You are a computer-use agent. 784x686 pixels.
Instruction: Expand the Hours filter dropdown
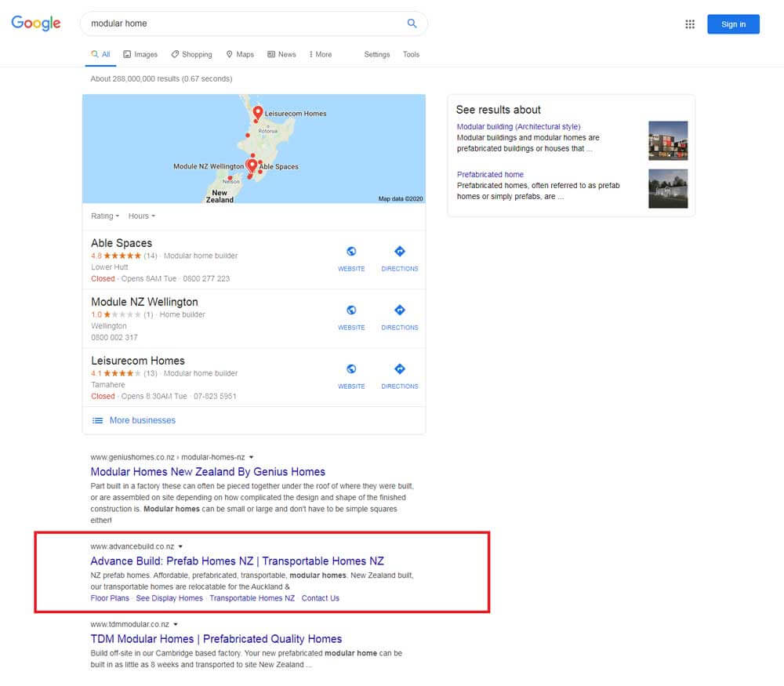[x=142, y=216]
